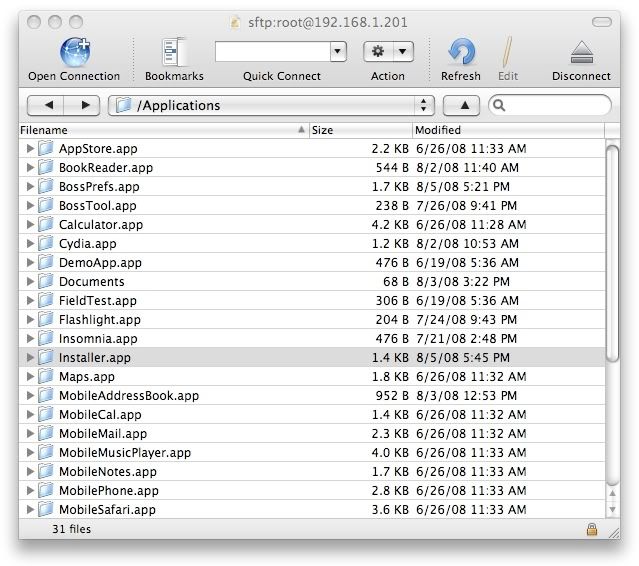The width and height of the screenshot is (639, 566).
Task: Select the FieldTest.app folder icon
Action: click(46, 300)
